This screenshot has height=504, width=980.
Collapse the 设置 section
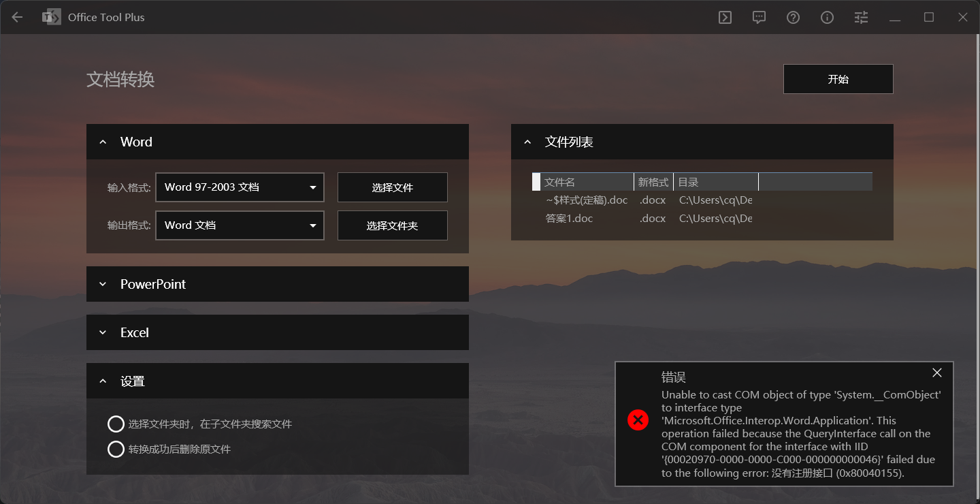[277, 381]
